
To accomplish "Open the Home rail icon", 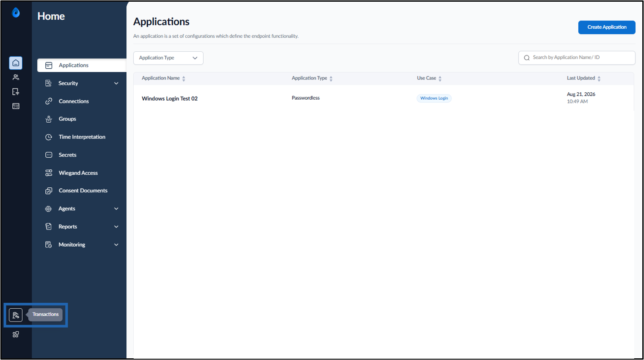I will 16,63.
